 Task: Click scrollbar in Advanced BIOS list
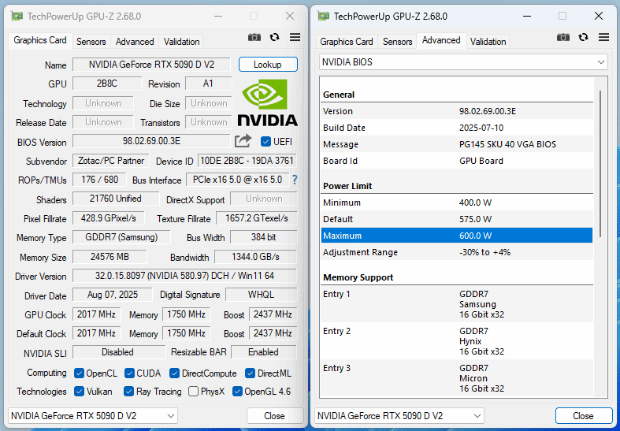(600, 164)
